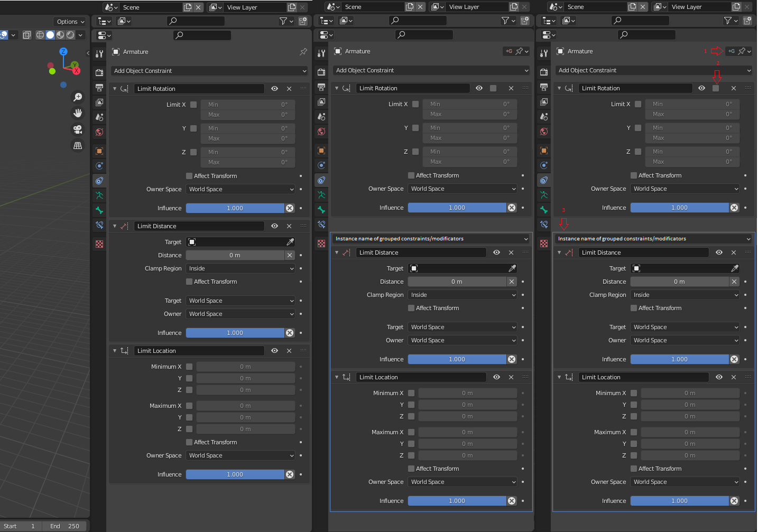Open the viewport Options menu

point(70,22)
